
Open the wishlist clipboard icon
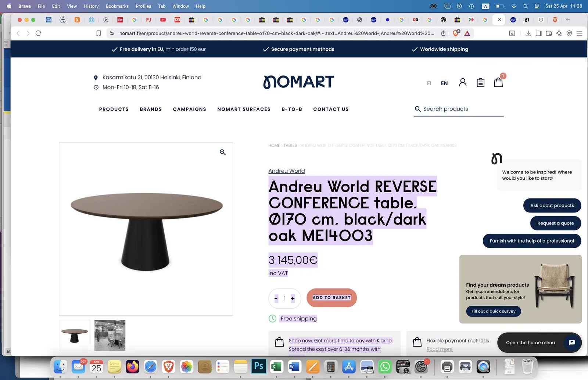[480, 83]
